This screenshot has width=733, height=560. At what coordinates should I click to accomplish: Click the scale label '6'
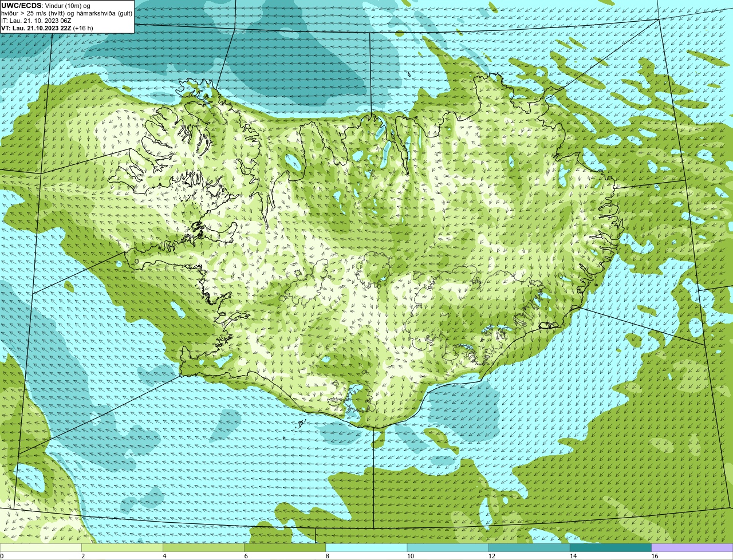[x=246, y=556]
